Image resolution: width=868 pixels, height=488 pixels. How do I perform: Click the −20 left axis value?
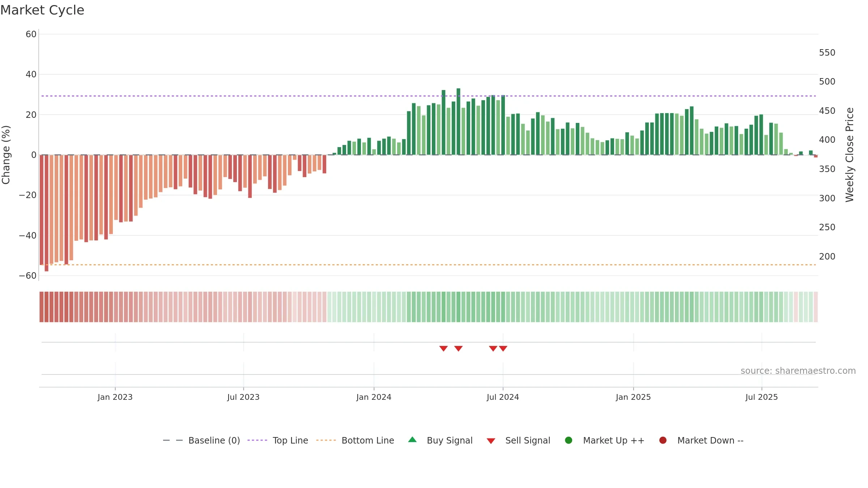(28, 195)
